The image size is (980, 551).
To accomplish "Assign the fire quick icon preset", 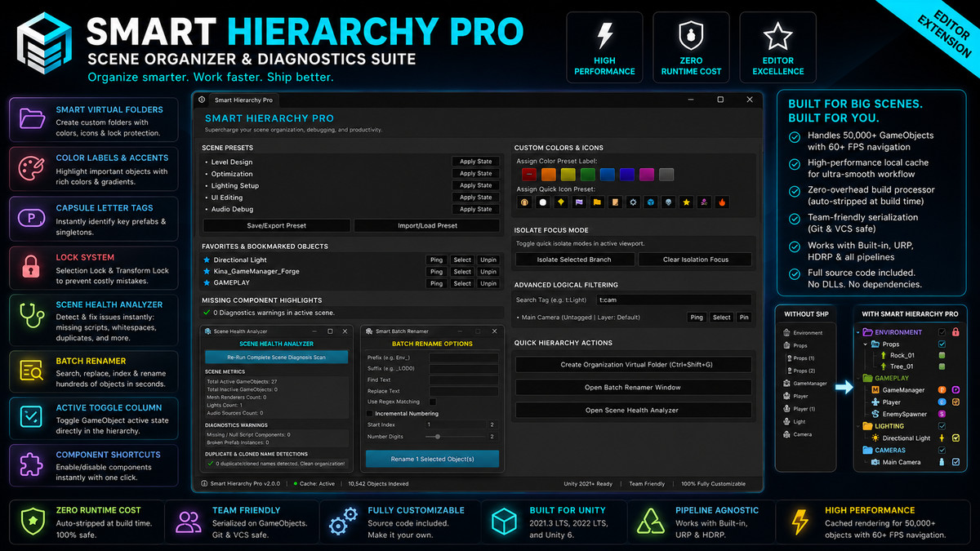I will tap(722, 202).
